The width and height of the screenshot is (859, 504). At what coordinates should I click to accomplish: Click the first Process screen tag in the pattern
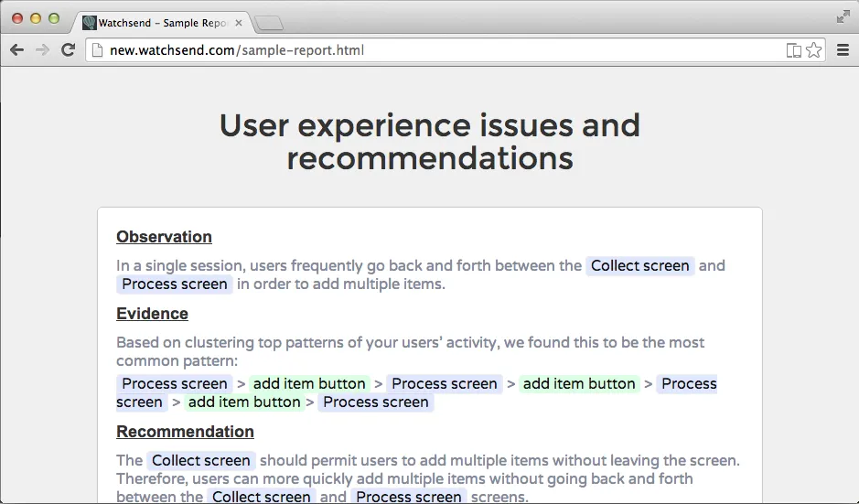tap(174, 383)
